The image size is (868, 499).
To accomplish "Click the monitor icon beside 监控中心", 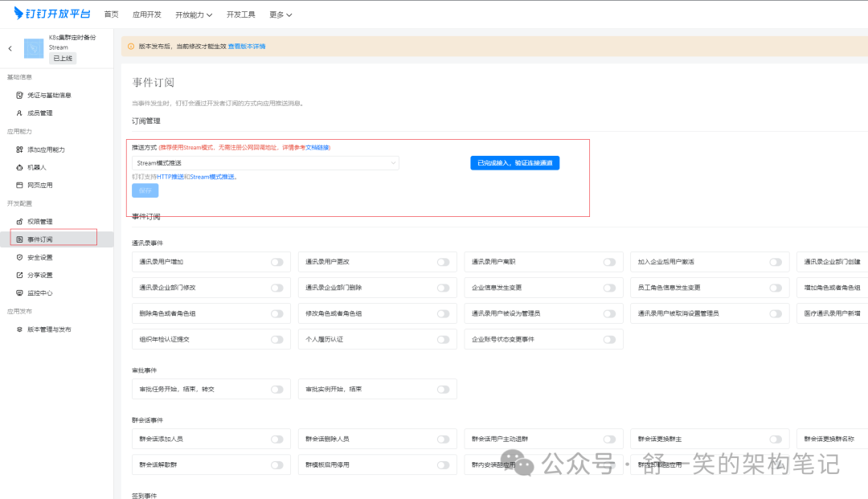I will coord(19,292).
